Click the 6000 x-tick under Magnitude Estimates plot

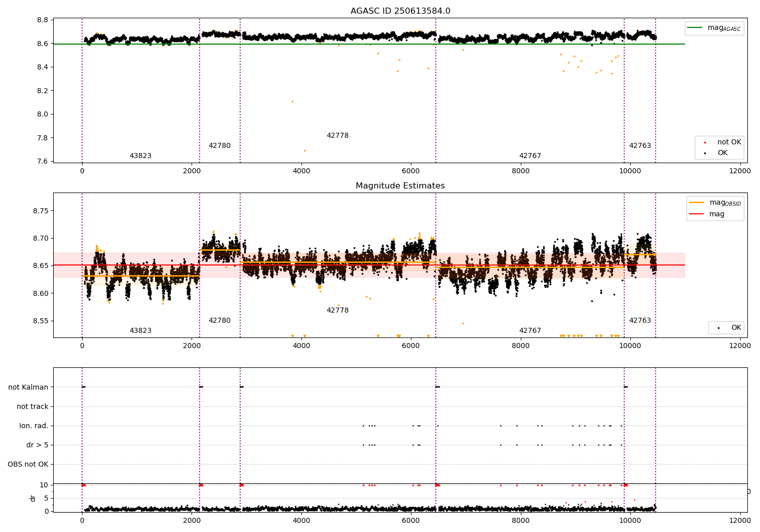411,346
